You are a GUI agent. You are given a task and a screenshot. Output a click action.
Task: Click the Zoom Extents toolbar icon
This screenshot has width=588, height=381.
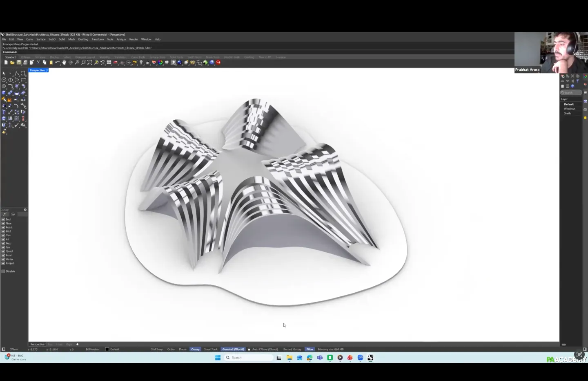click(x=90, y=63)
